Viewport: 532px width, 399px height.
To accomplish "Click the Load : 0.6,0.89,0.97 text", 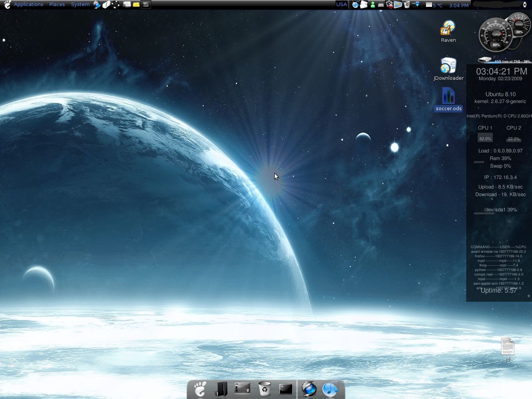I will [x=500, y=151].
